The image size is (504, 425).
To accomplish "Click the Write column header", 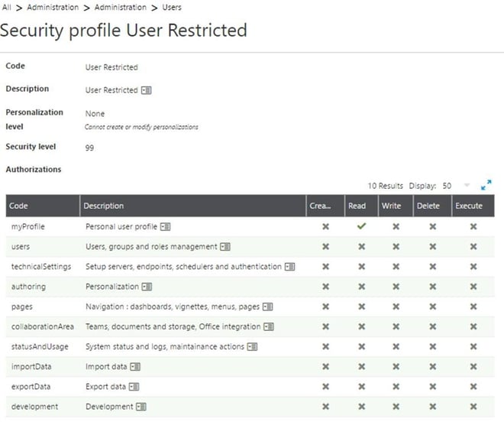I will pyautogui.click(x=396, y=206).
